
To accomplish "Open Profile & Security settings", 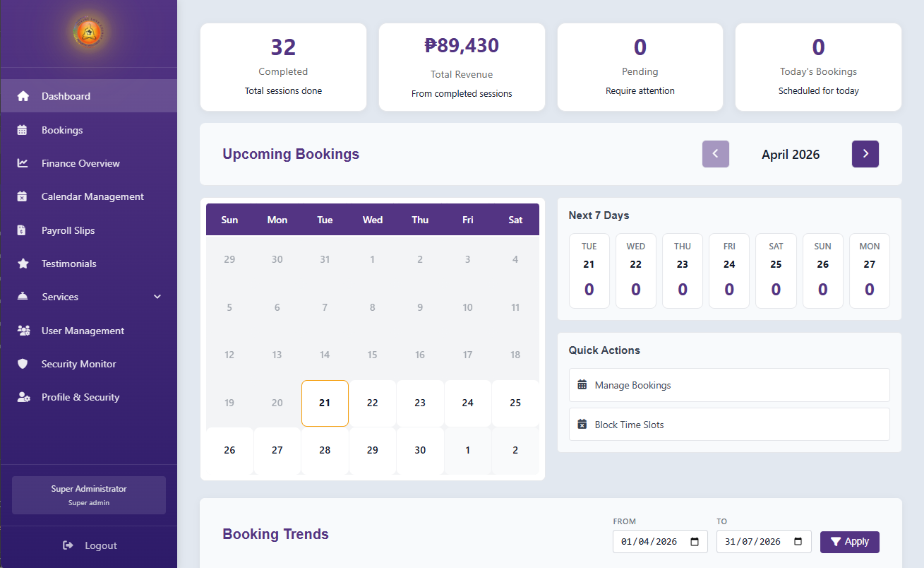I will [x=89, y=397].
